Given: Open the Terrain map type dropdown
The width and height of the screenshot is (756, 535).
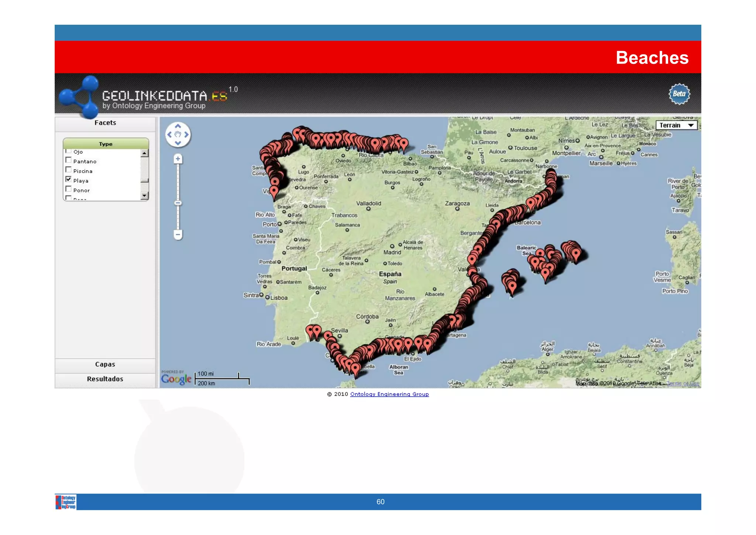Looking at the screenshot, I should 676,125.
